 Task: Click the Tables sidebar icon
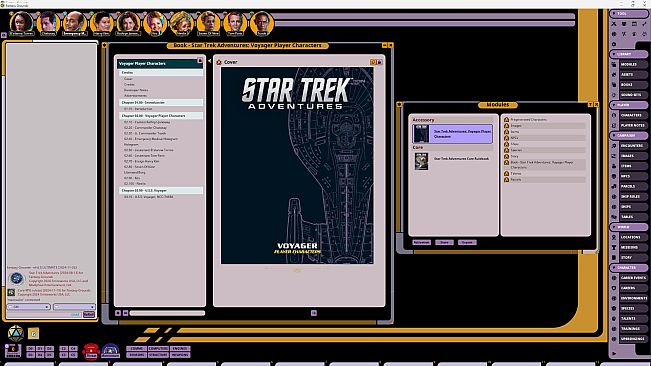click(x=614, y=217)
